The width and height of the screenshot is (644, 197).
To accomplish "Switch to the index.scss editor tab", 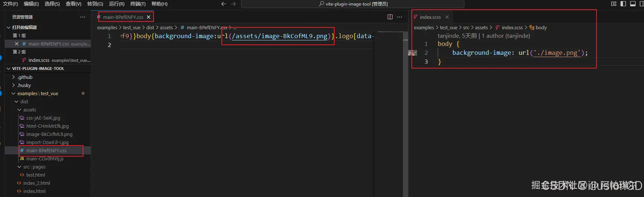I will 430,17.
